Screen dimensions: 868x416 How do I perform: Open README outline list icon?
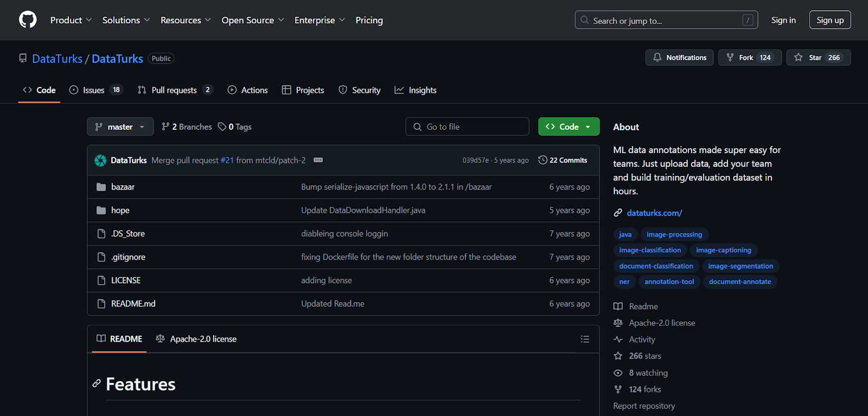[585, 339]
